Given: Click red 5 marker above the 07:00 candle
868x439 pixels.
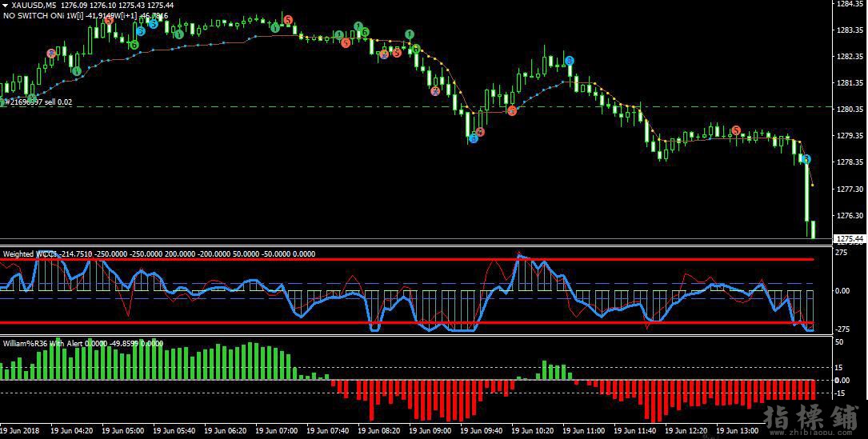Looking at the screenshot, I should tap(288, 20).
